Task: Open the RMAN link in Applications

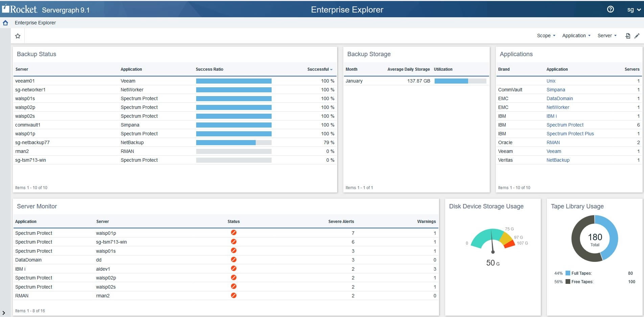Action: (553, 142)
